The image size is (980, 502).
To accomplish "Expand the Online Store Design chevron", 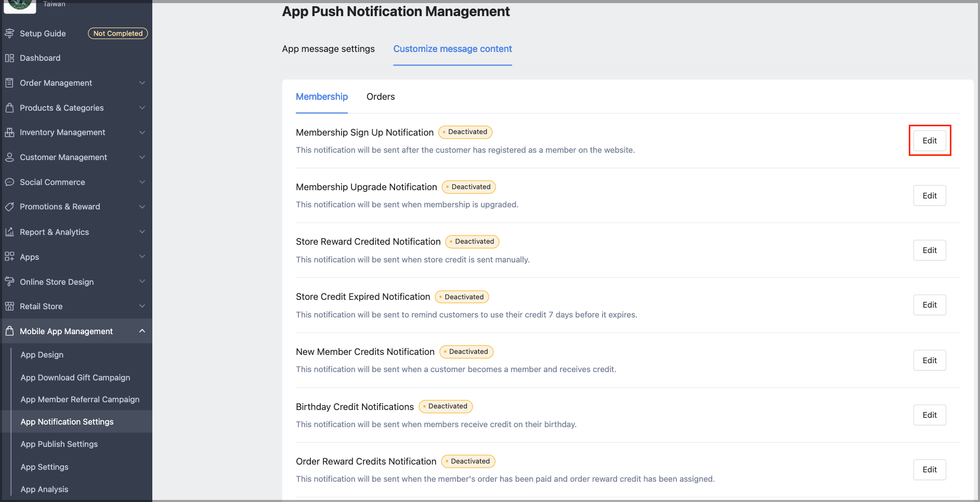I will coord(142,282).
